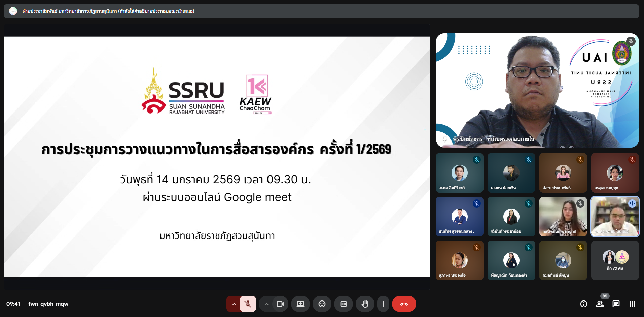Click the presenter avatar in the top banner
This screenshot has width=644, height=317.
pos(13,11)
